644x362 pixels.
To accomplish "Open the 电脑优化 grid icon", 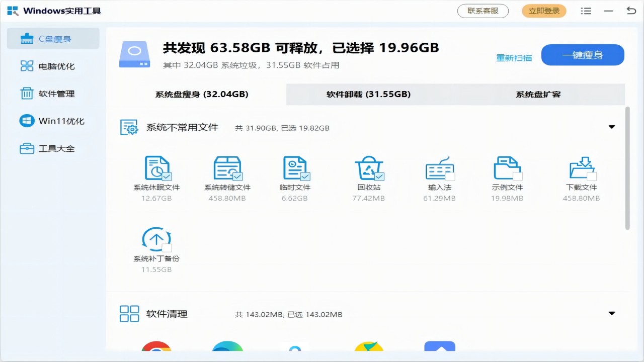I will (27, 66).
